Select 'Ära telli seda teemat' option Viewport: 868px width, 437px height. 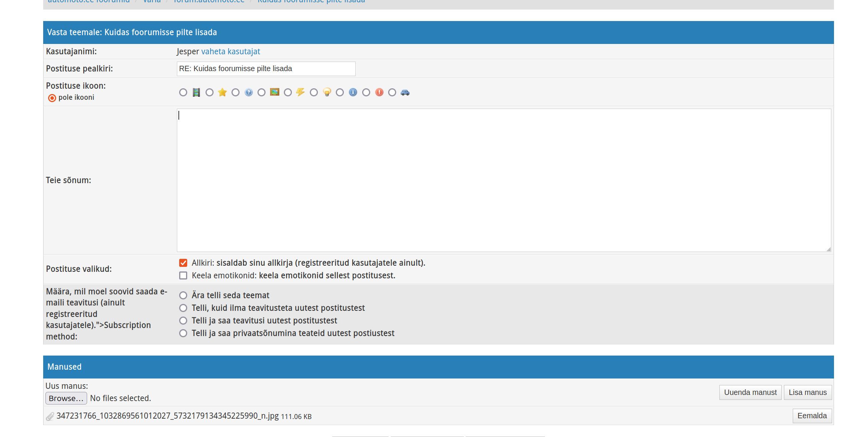[x=183, y=295]
